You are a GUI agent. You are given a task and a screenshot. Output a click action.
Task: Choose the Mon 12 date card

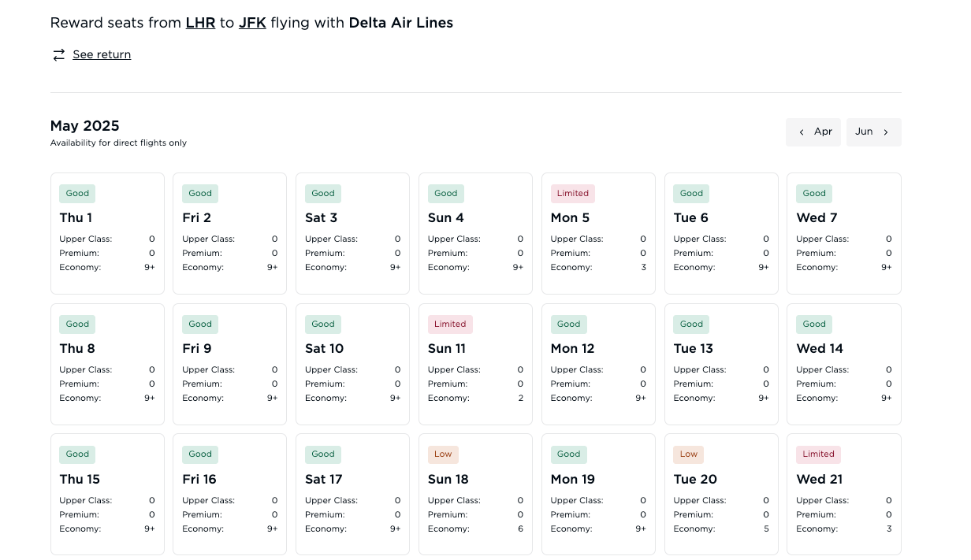pos(598,364)
